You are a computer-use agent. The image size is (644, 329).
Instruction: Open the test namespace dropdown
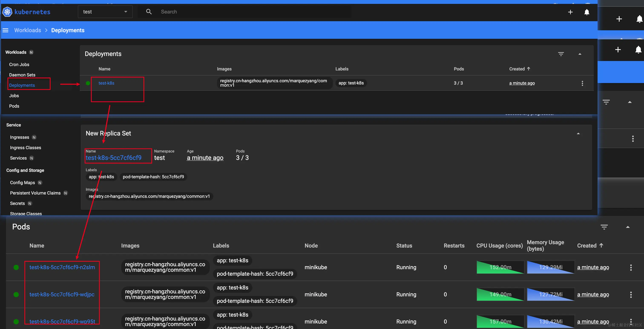click(x=105, y=12)
